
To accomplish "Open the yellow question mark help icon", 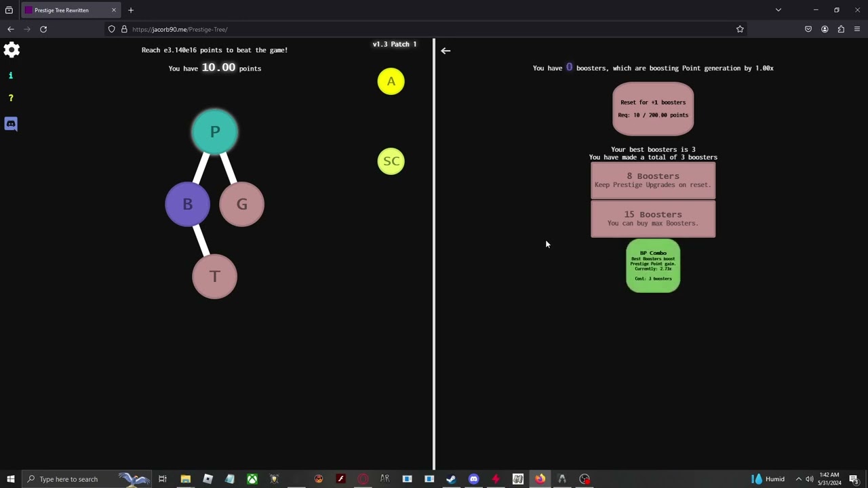I will [11, 98].
